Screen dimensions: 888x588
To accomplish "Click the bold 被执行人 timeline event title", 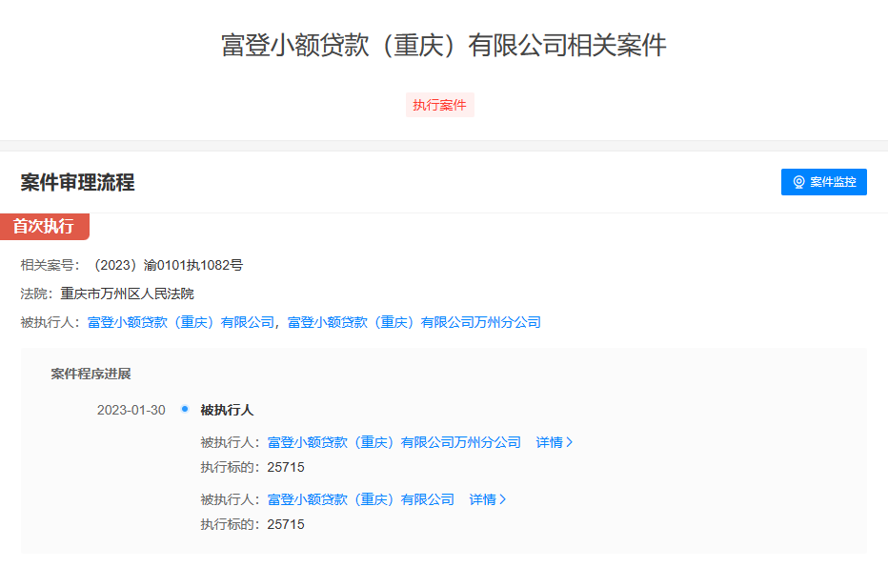I will pyautogui.click(x=227, y=410).
